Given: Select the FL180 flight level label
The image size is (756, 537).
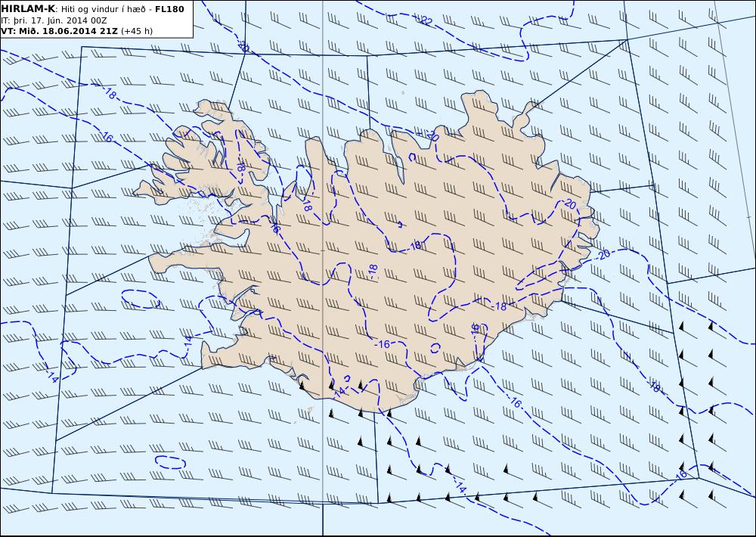Looking at the screenshot, I should click(169, 9).
